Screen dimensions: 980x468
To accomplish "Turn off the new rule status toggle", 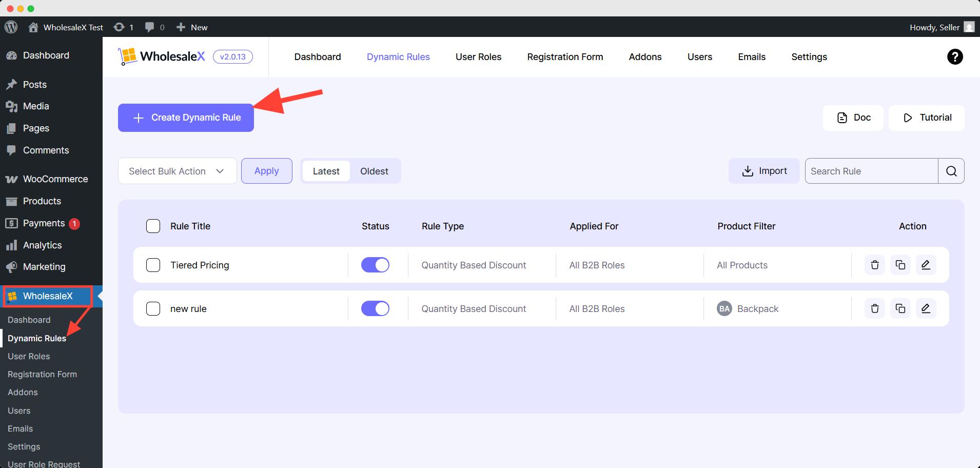I will [x=375, y=308].
